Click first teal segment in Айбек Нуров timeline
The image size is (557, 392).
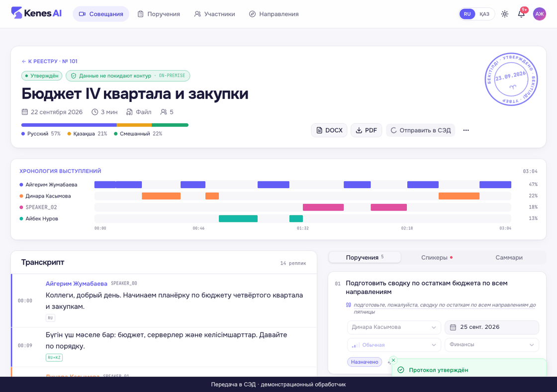[238, 218]
